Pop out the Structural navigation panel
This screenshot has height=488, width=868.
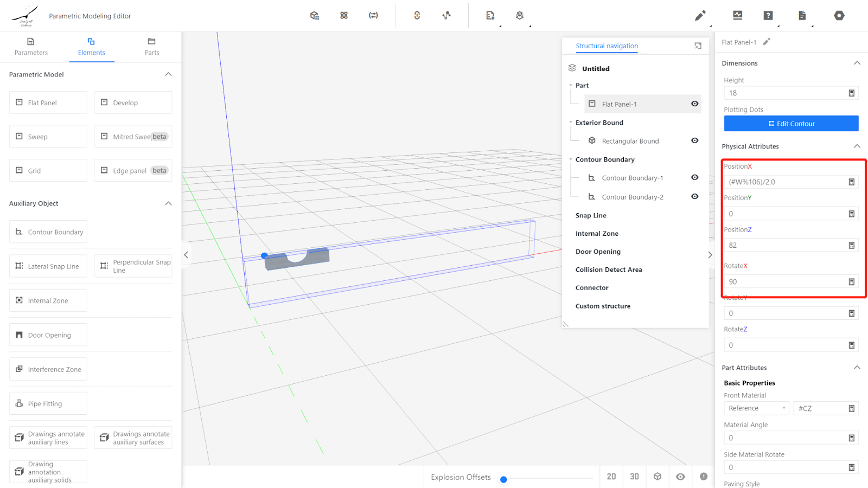[x=698, y=46]
